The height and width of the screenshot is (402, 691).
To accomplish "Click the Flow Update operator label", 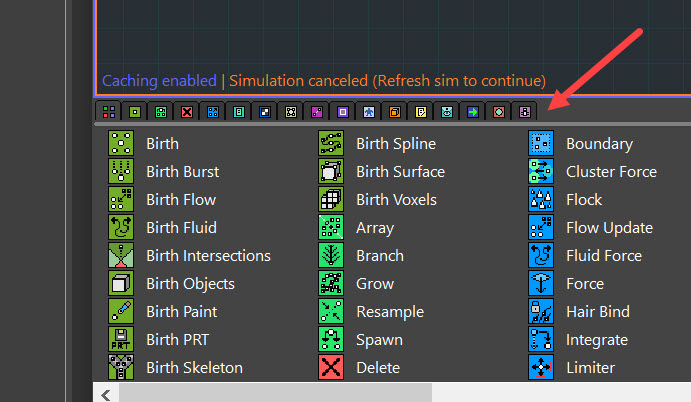I will coord(609,228).
